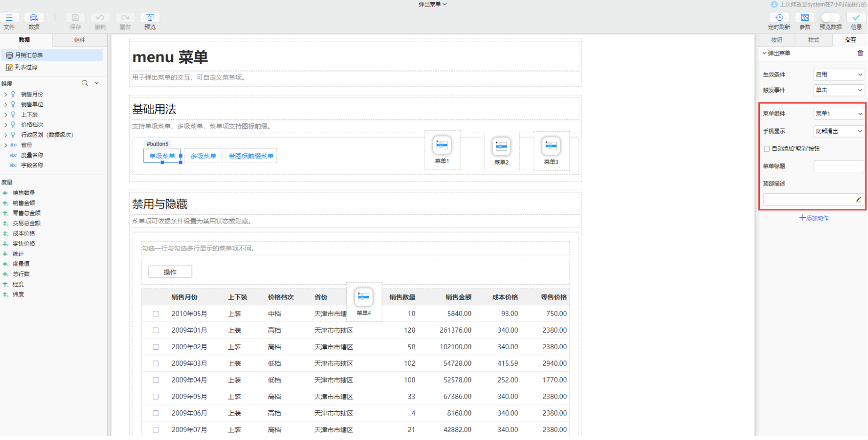The width and height of the screenshot is (868, 440).
Task: Enable auto-add 'Cancel' button checkbox
Action: coord(767,149)
